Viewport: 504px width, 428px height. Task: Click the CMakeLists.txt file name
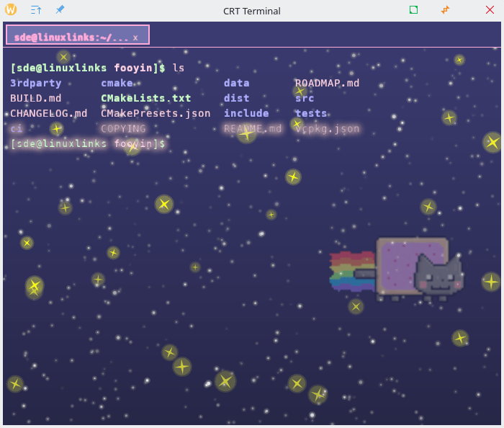pos(145,98)
